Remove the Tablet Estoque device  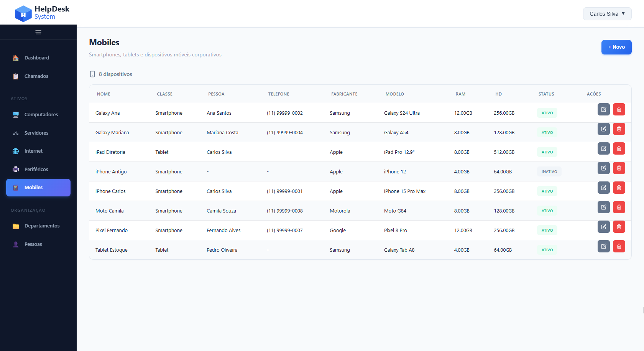tap(619, 247)
